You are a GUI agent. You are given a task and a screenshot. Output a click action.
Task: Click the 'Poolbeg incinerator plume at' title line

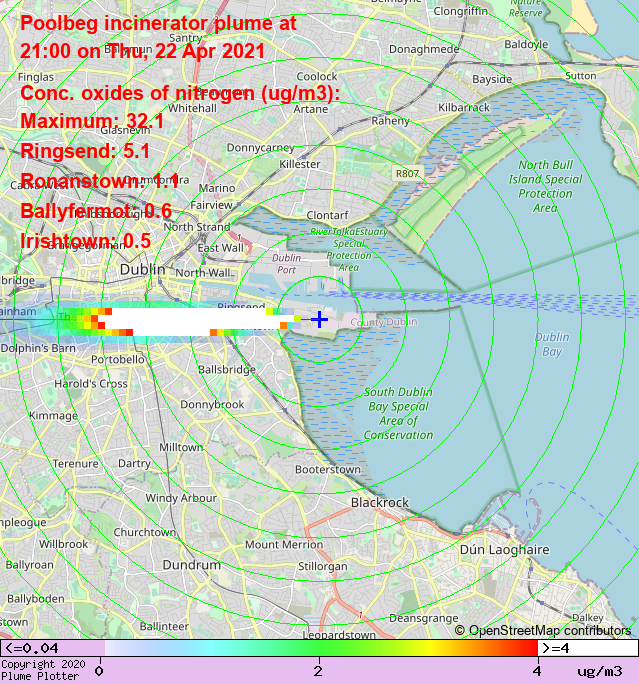point(158,23)
